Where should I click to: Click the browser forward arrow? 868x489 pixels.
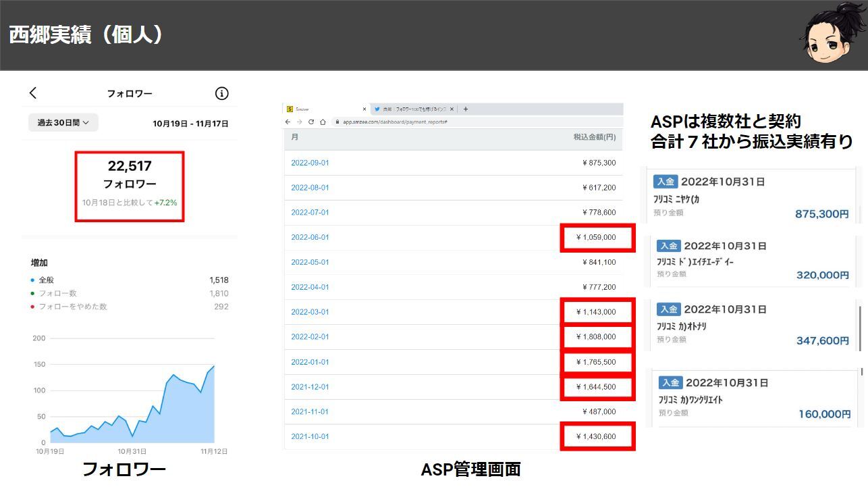(299, 122)
